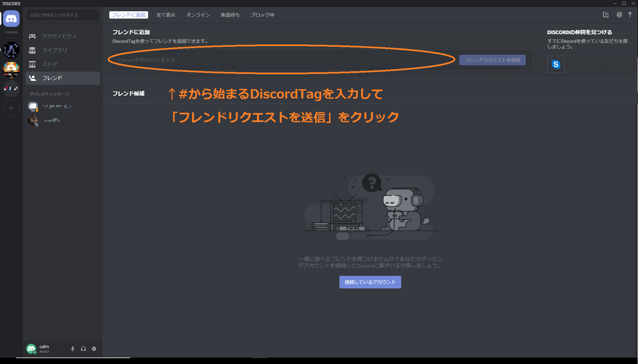Switch to 全て表示 tab
Screen dimensions: 638x364
click(166, 15)
